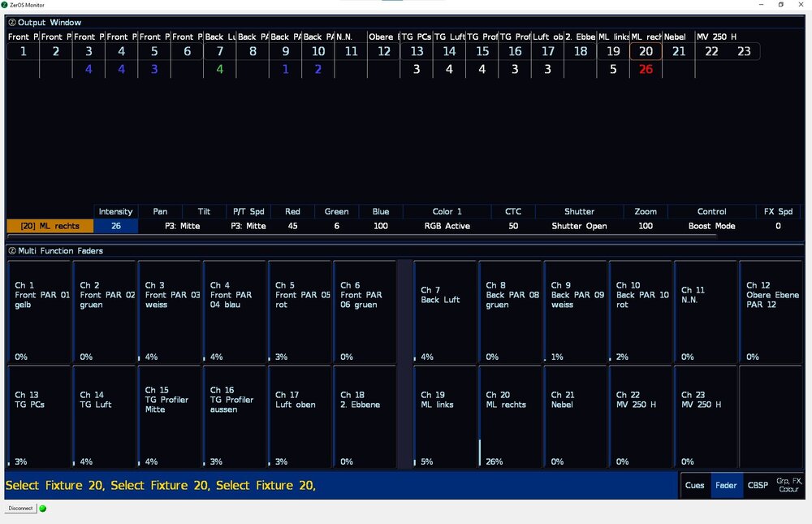Viewport: 812px width, 524px height.
Task: Select the Ch 16 TG Profiler aussen fader
Action: click(235, 418)
